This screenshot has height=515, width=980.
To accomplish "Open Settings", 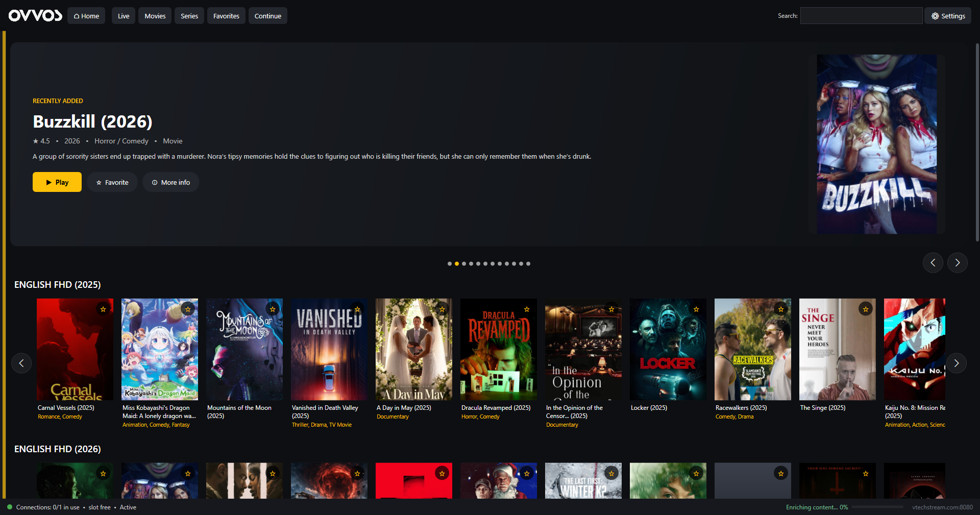I will pos(948,16).
